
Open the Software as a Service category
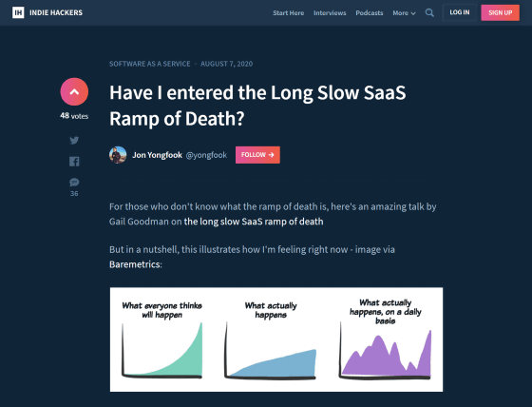pyautogui.click(x=150, y=64)
